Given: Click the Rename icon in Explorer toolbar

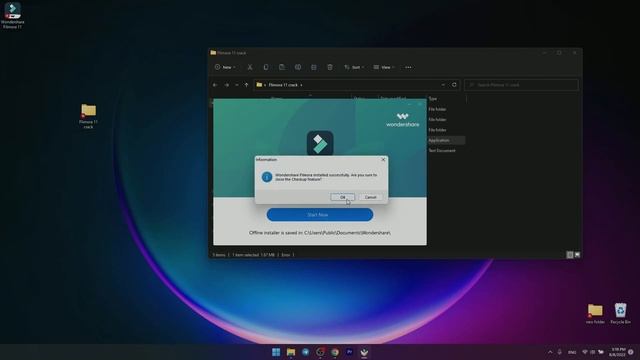Looking at the screenshot, I should [298, 67].
